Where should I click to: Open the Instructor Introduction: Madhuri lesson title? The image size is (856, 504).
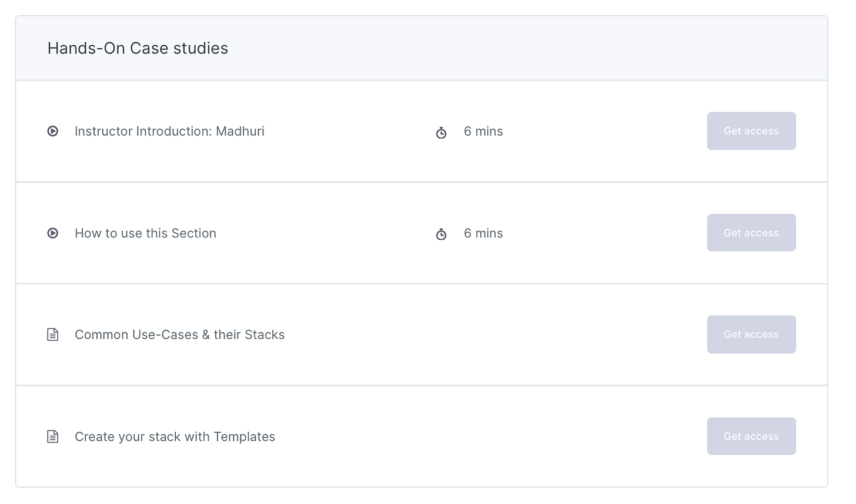pos(169,132)
